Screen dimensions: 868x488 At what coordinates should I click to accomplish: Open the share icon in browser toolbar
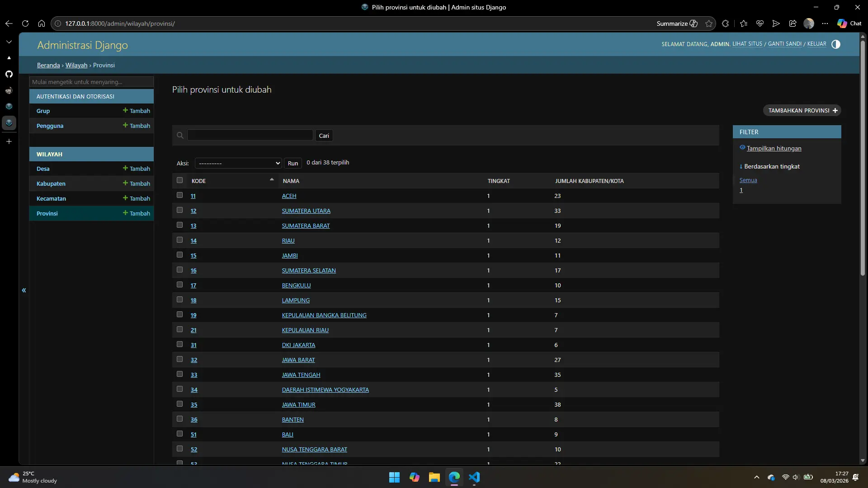pos(793,23)
